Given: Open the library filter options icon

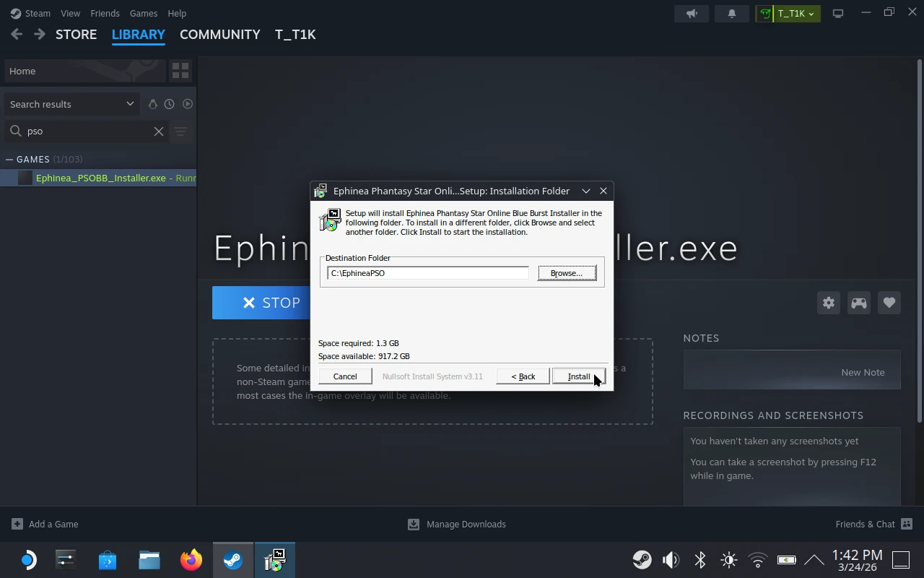Looking at the screenshot, I should [x=180, y=131].
